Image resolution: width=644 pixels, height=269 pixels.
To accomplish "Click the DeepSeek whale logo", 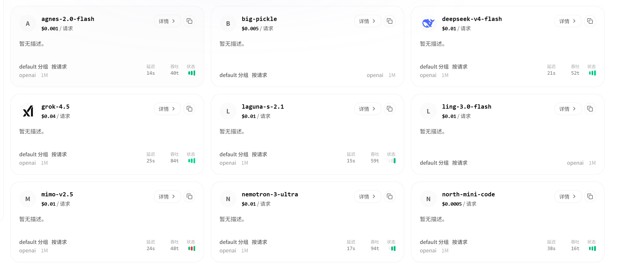I will [x=428, y=23].
